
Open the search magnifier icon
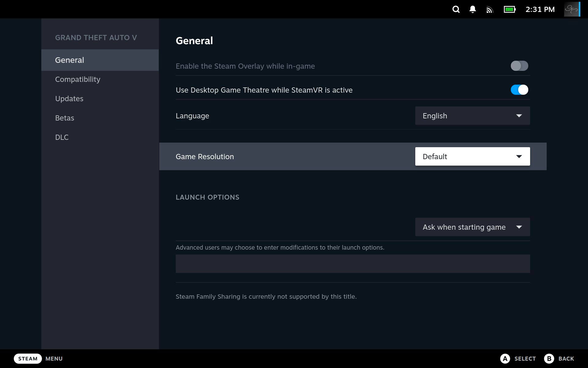[456, 10]
